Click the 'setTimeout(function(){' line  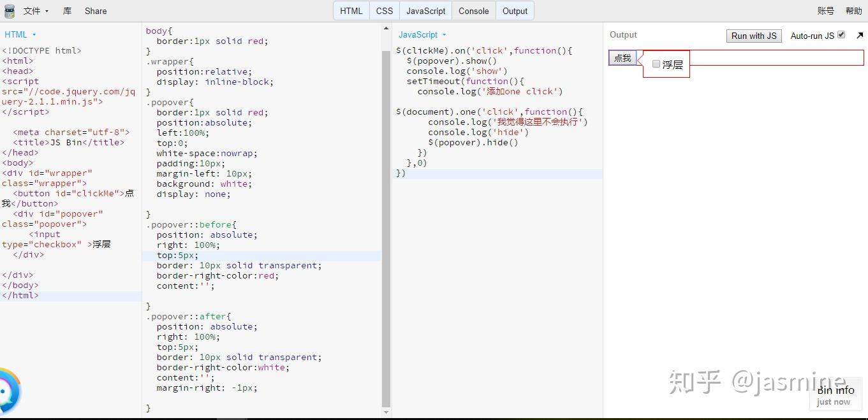click(465, 81)
